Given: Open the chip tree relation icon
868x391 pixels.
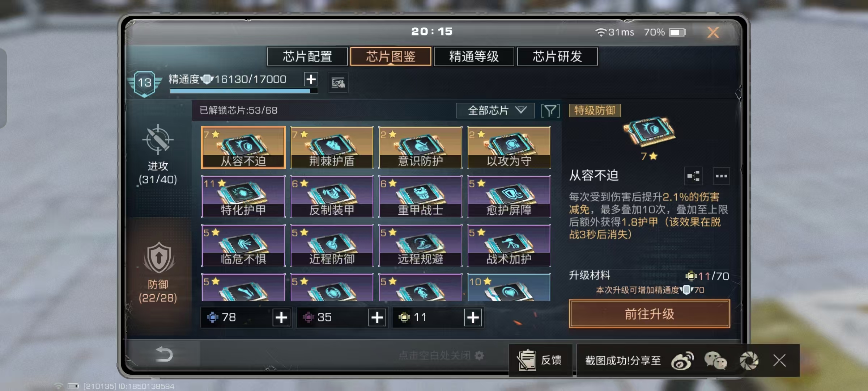Looking at the screenshot, I should (x=693, y=176).
